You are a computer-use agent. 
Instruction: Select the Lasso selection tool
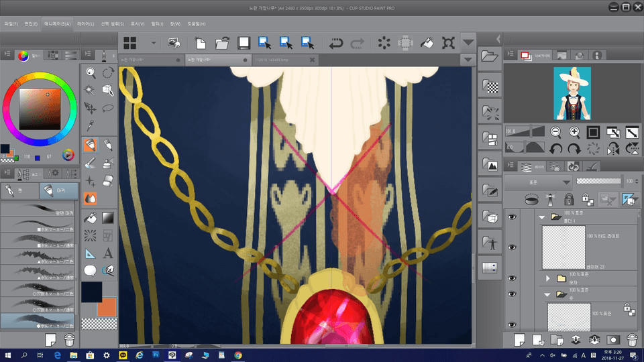108,108
